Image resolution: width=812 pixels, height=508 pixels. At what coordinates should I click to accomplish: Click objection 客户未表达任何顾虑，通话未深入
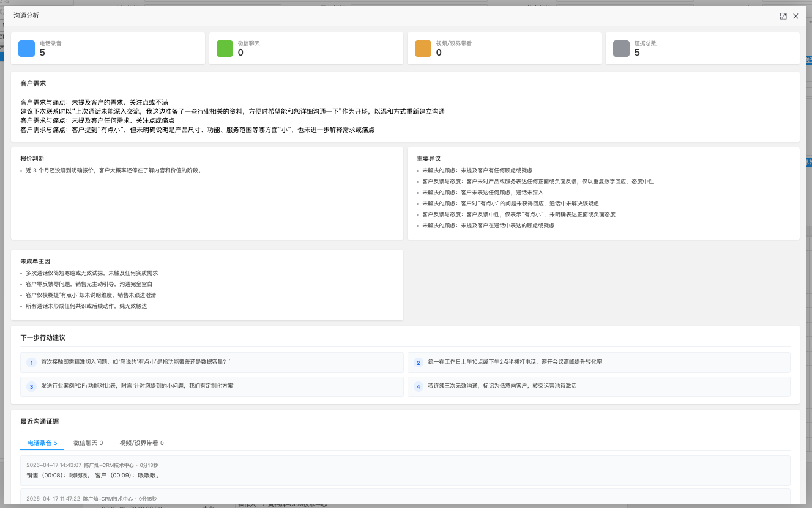pyautogui.click(x=483, y=193)
